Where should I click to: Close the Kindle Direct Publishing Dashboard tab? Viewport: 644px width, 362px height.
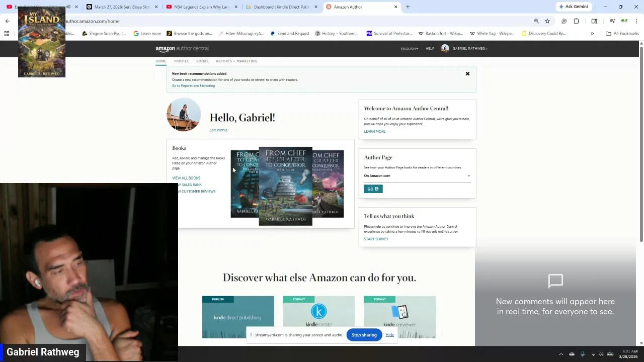point(316,7)
